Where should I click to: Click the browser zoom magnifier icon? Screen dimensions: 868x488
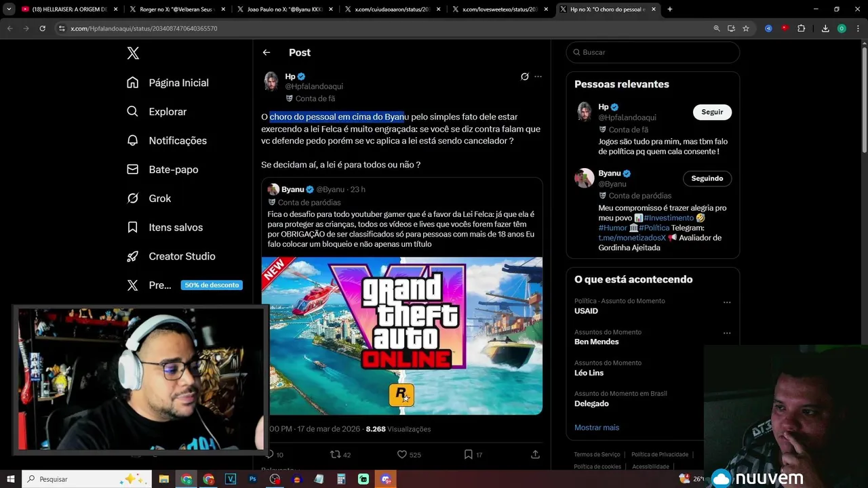717,28
